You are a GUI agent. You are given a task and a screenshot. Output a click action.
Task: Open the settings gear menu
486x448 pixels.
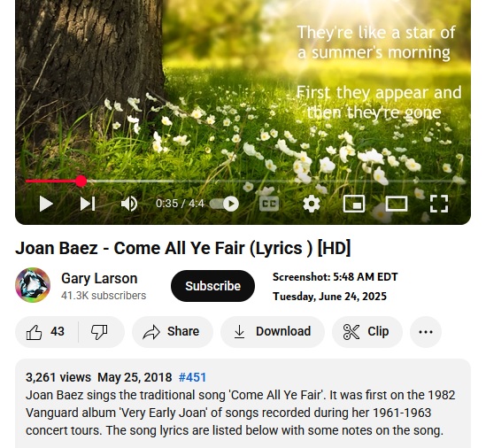[x=312, y=204]
